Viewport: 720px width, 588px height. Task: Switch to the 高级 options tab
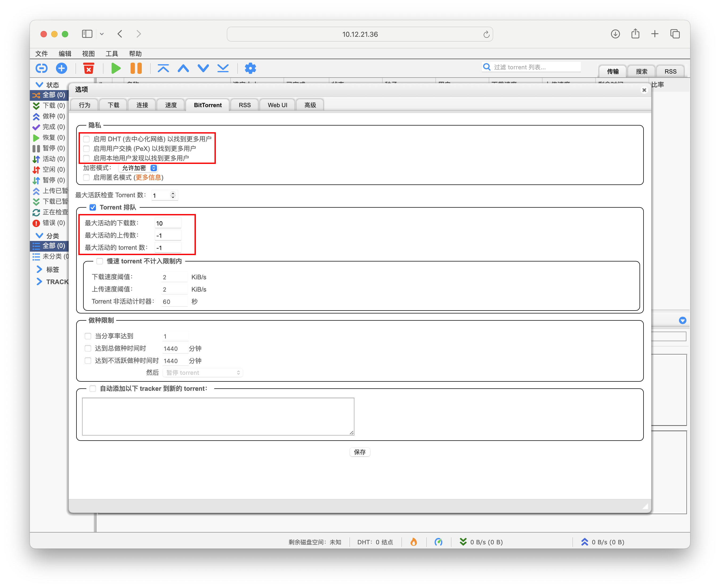click(x=310, y=105)
